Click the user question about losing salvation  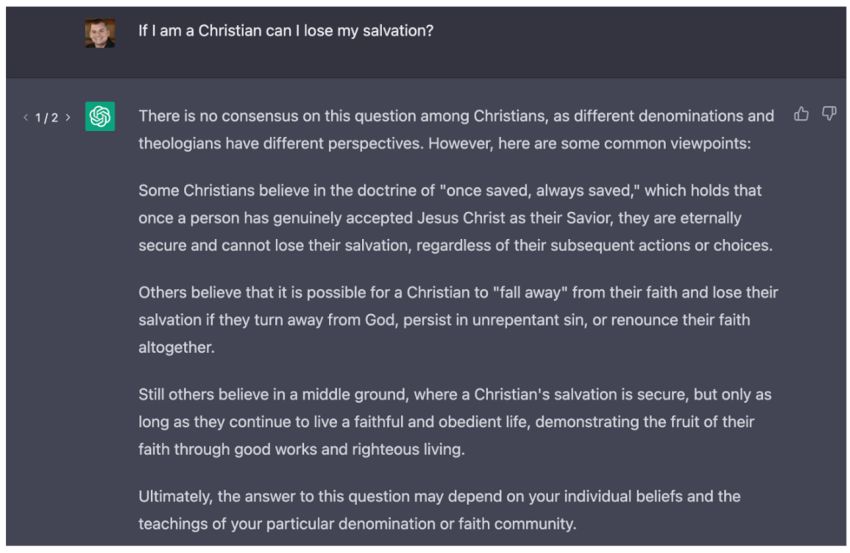(x=286, y=31)
